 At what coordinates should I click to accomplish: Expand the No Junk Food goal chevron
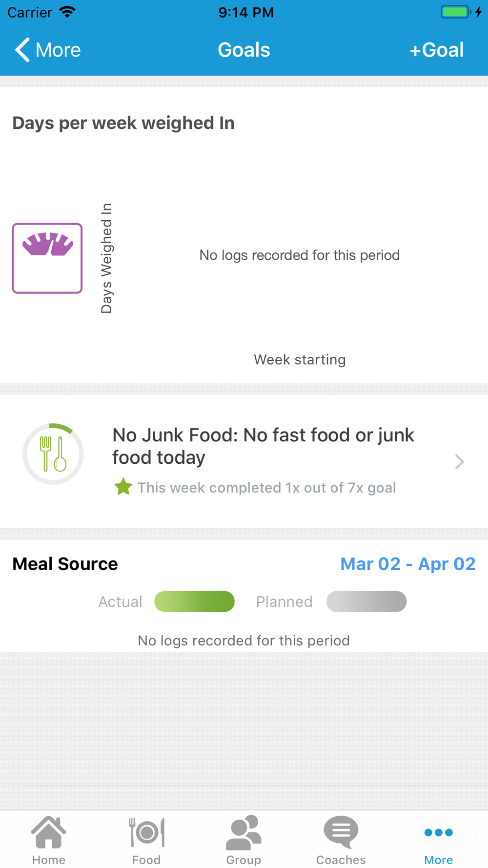point(459,461)
